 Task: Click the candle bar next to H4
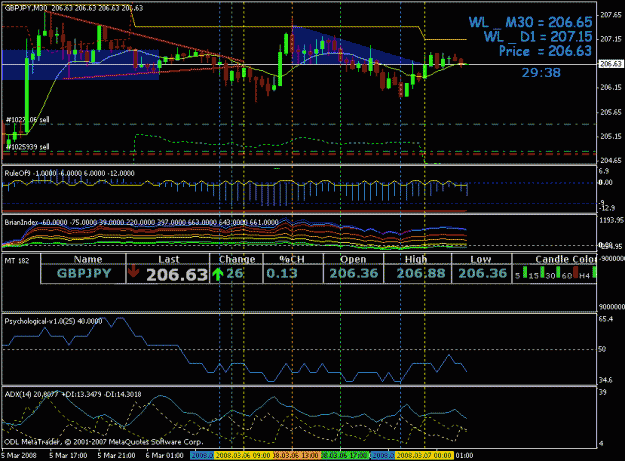coord(594,272)
